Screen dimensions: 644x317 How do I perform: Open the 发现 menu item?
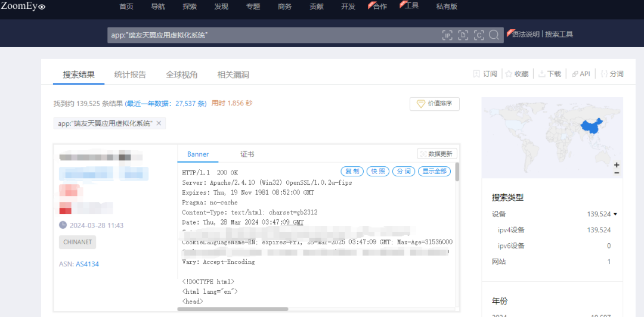221,7
